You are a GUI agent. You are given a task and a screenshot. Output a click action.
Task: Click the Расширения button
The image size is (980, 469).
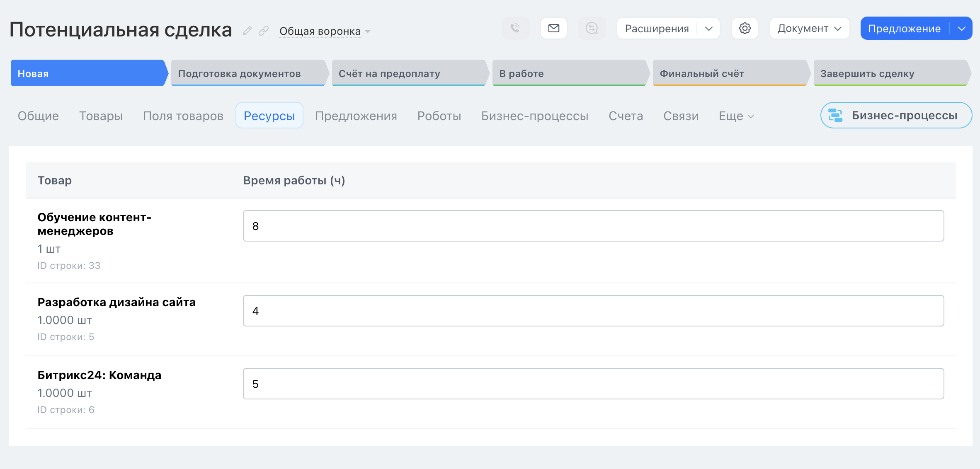pyautogui.click(x=657, y=29)
